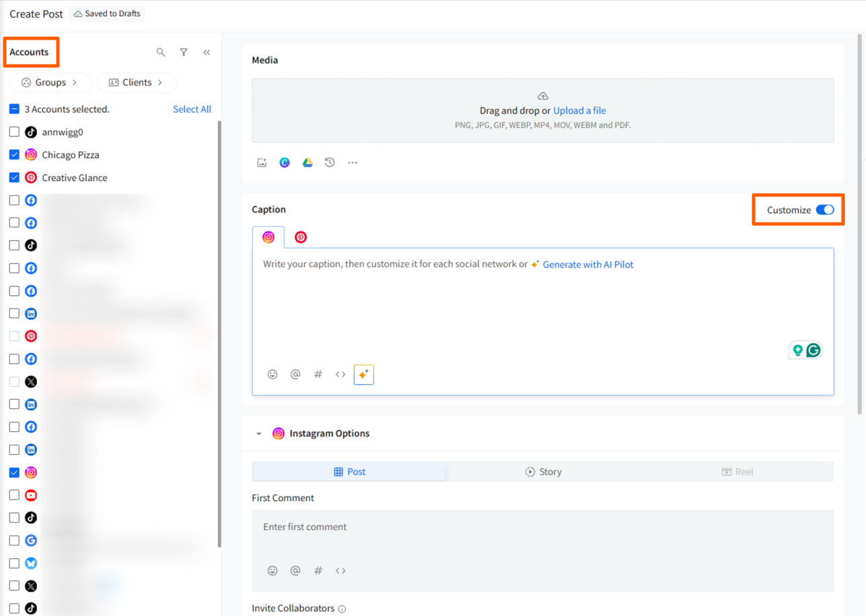
Task: Insert code snippet in First Comment field
Action: pyautogui.click(x=340, y=570)
